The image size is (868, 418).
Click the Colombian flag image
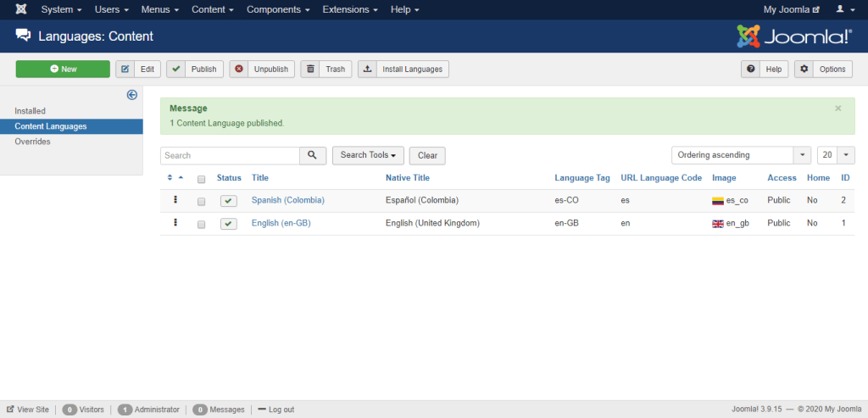coord(718,201)
